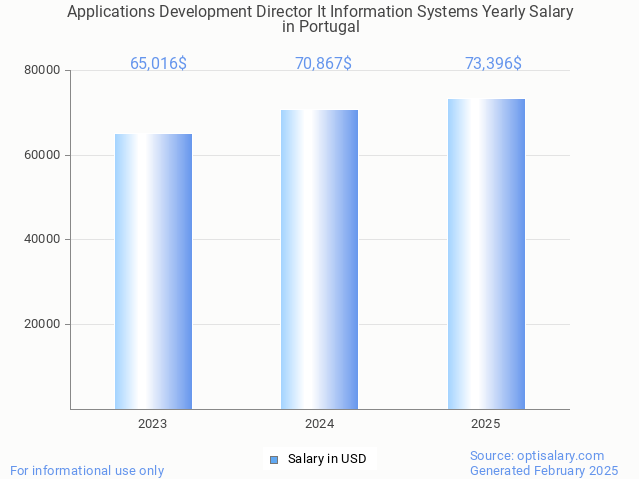This screenshot has height=479, width=639.
Task: Click the 65,016$ value label
Action: point(158,64)
